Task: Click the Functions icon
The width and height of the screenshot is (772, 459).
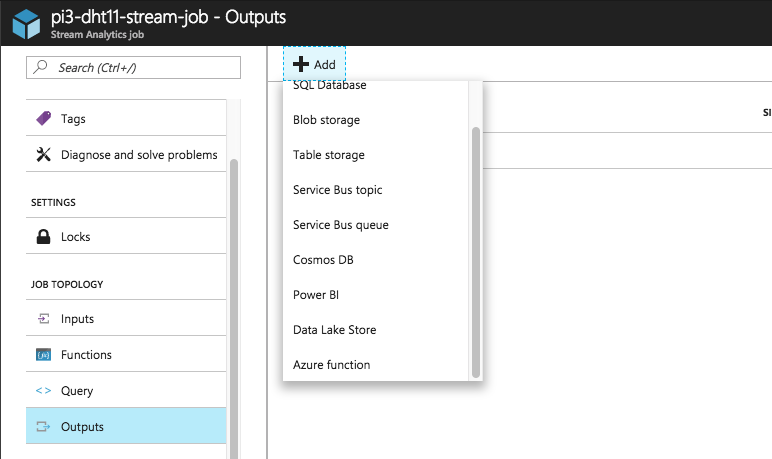Action: click(x=43, y=355)
